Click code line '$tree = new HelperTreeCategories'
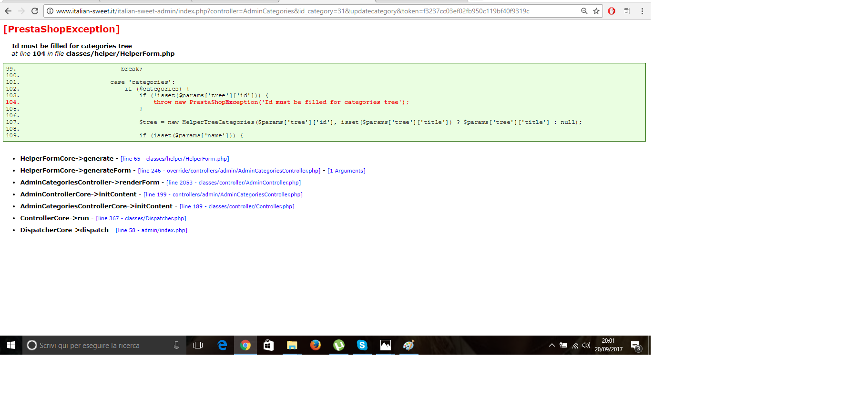The height and width of the screenshot is (419, 868). pos(361,123)
